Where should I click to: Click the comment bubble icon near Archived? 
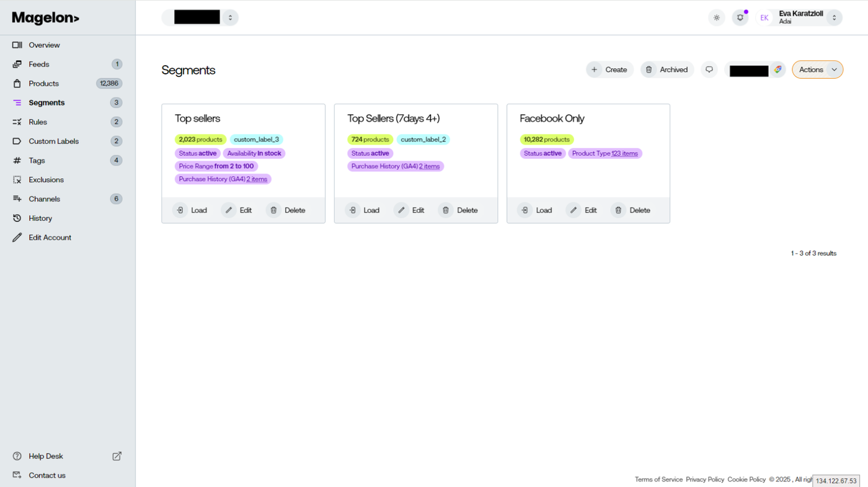pos(709,69)
